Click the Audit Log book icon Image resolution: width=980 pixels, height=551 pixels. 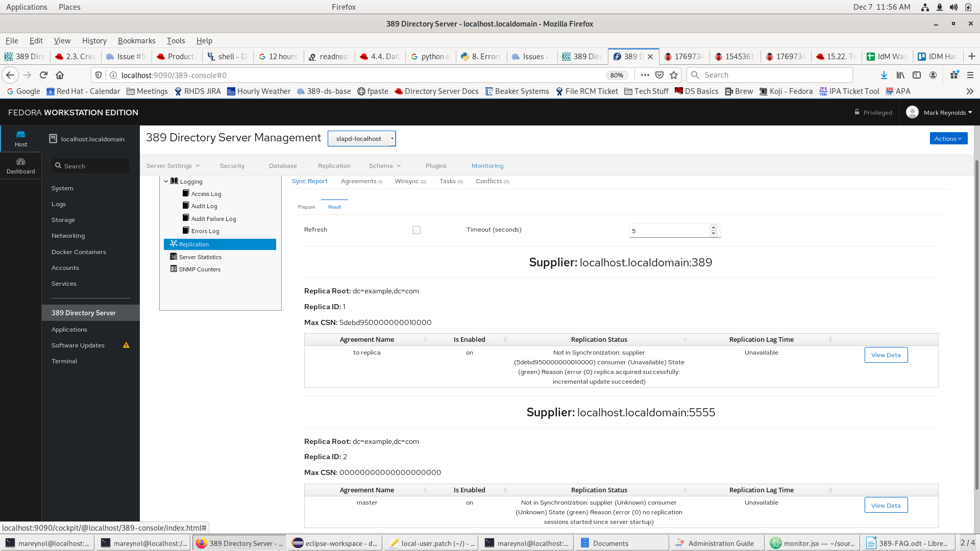[x=186, y=206]
